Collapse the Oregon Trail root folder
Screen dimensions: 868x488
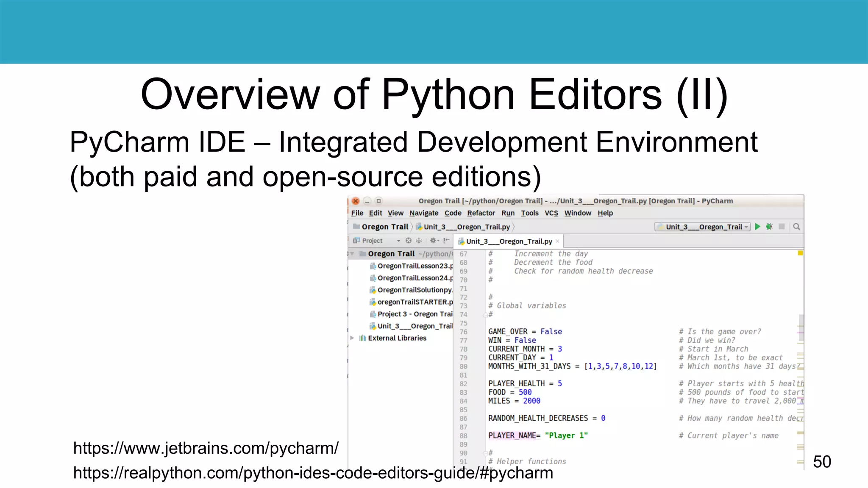click(x=352, y=254)
